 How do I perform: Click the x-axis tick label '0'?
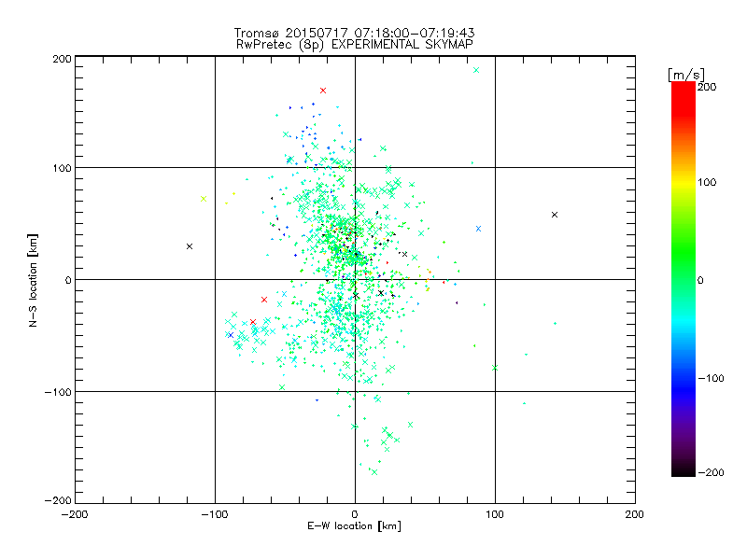click(x=355, y=514)
